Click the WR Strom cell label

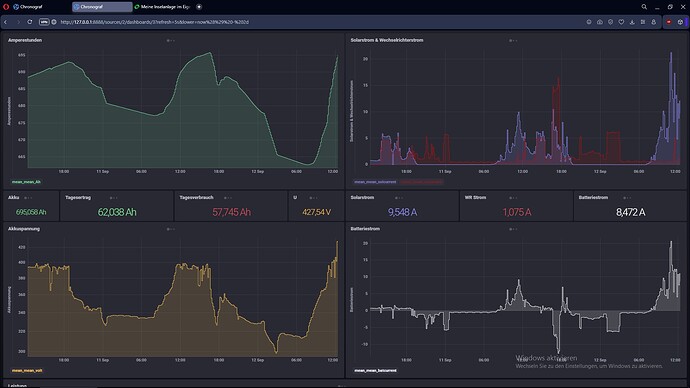[x=475, y=198]
